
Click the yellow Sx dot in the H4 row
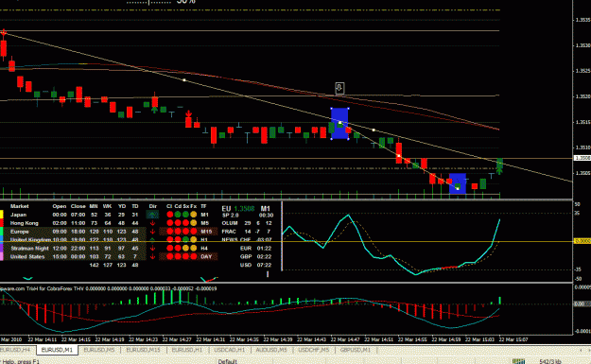pyautogui.click(x=185, y=249)
